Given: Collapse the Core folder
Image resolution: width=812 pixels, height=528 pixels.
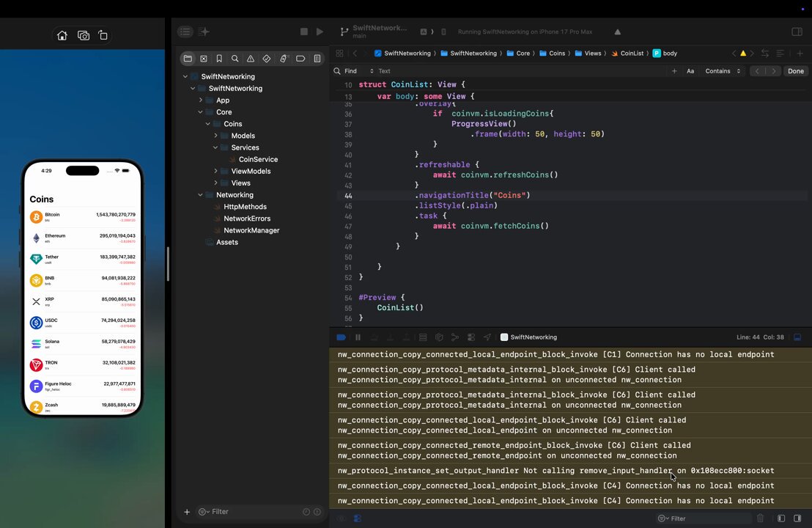Looking at the screenshot, I should tap(200, 112).
